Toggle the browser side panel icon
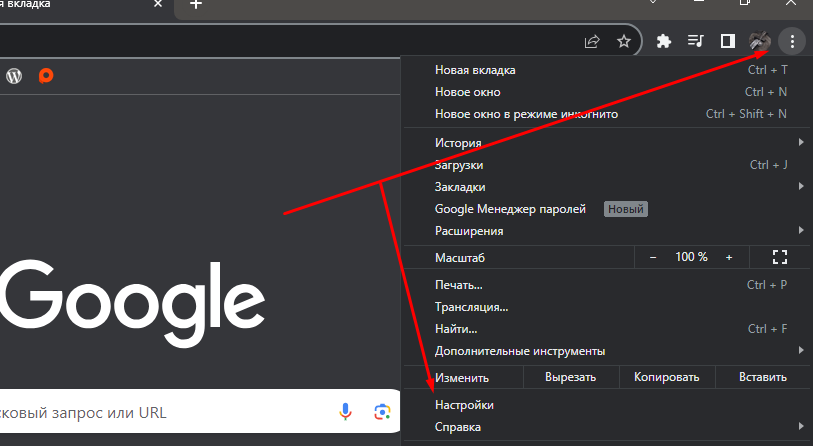This screenshot has height=446, width=813. click(727, 41)
